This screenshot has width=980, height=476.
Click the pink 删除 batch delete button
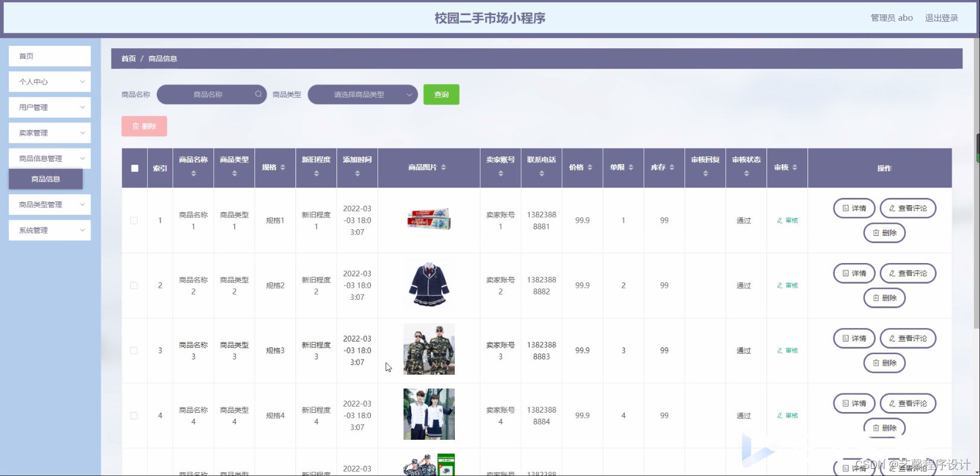pyautogui.click(x=144, y=126)
